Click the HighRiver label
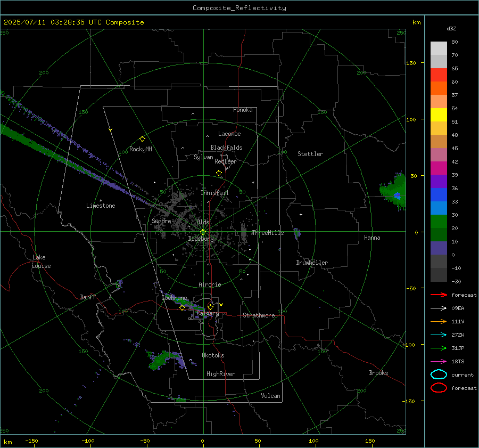Screen dimensions: 479x448 click(x=221, y=374)
